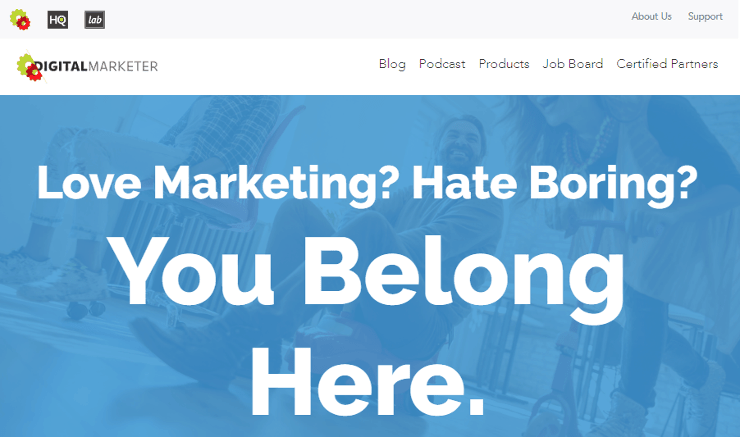
Task: Open the About Us link
Action: [651, 17]
